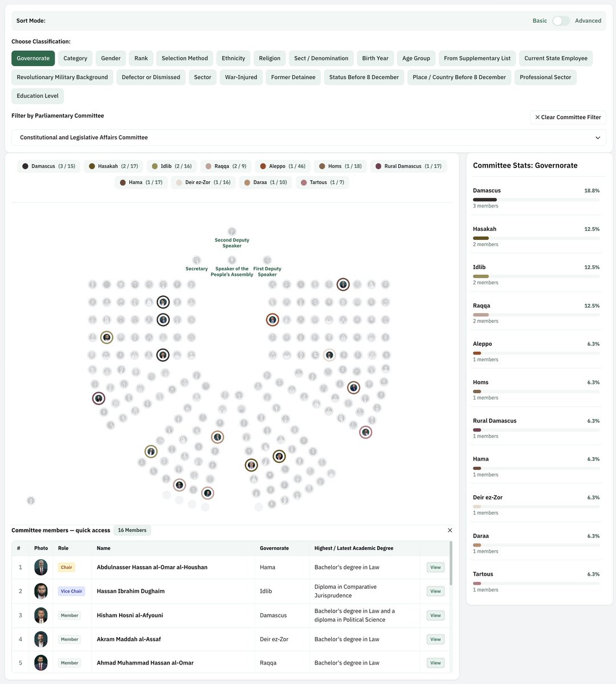View Hassan Ibrahim Dughaim's profile
The width and height of the screenshot is (616, 684).
435,591
